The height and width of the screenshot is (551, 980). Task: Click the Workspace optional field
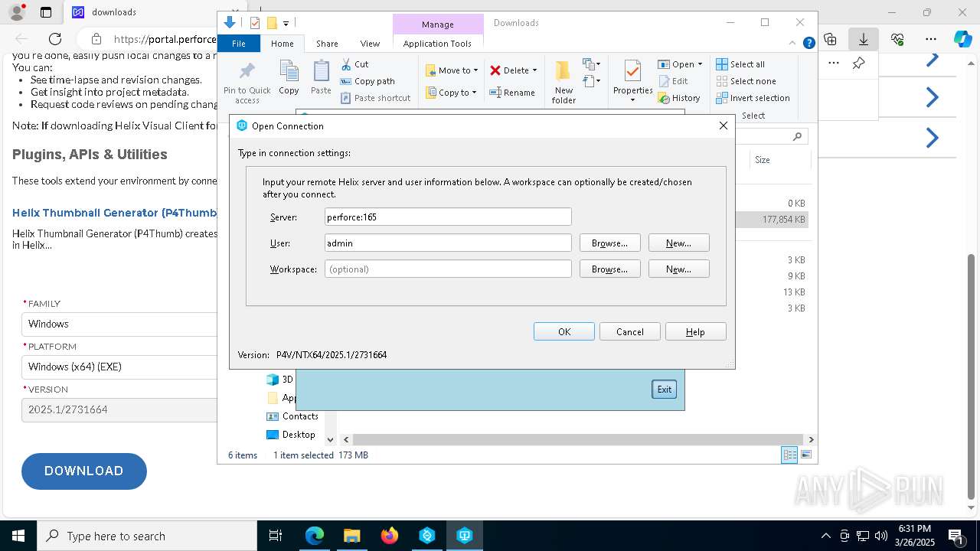448,269
